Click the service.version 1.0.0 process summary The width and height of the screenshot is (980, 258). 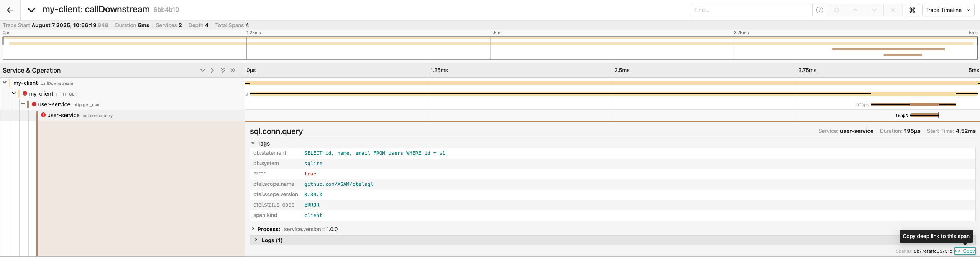point(311,229)
